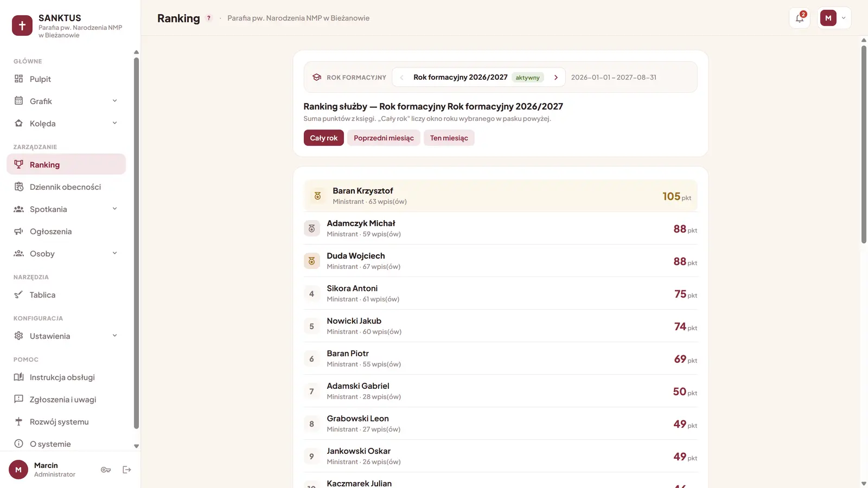Select the Ten miesiąc filter
The image size is (868, 488).
tap(449, 138)
